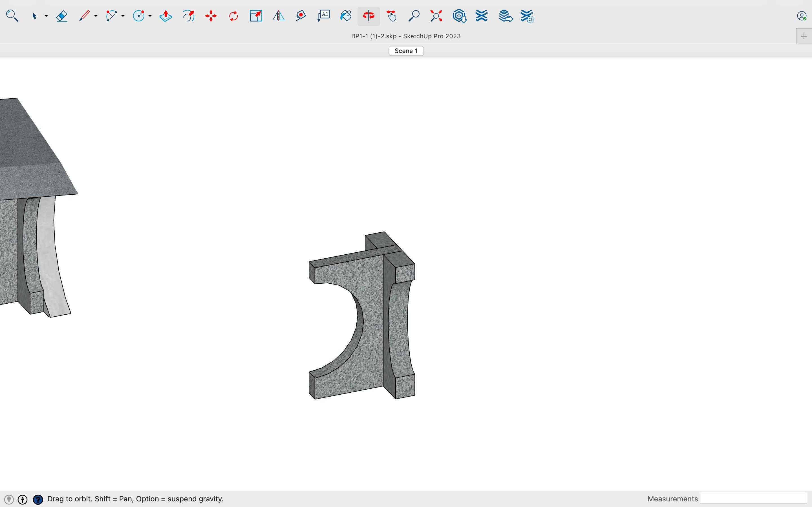Click the plus button to add tray
812x507 pixels.
coord(804,36)
